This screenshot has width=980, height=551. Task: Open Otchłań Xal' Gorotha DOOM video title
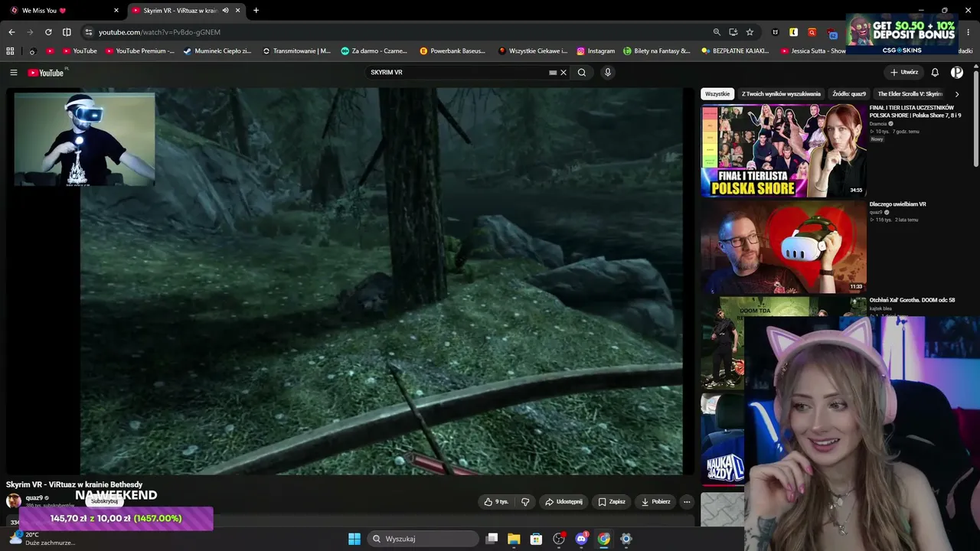(x=912, y=300)
